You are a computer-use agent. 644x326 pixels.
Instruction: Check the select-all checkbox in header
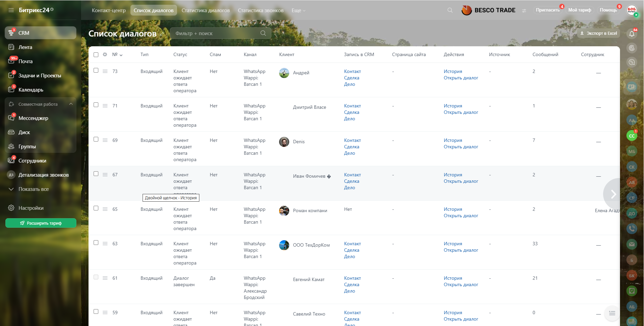click(x=96, y=55)
